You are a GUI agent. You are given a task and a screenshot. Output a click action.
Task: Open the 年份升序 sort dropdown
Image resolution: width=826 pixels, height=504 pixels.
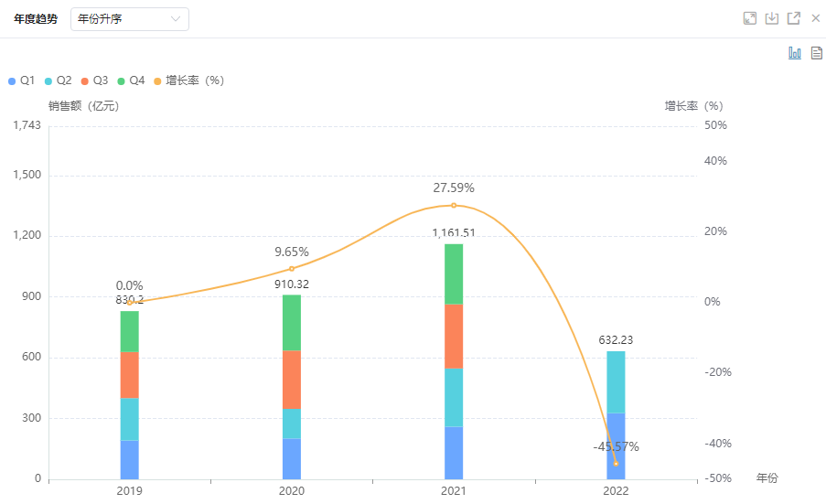point(130,19)
